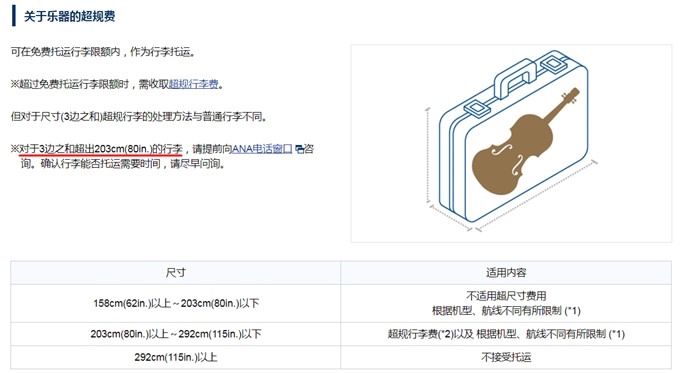Click the 158cm(62in.)以上～203cm(80in.)以下 row
The image size is (680, 373).
(x=341, y=303)
